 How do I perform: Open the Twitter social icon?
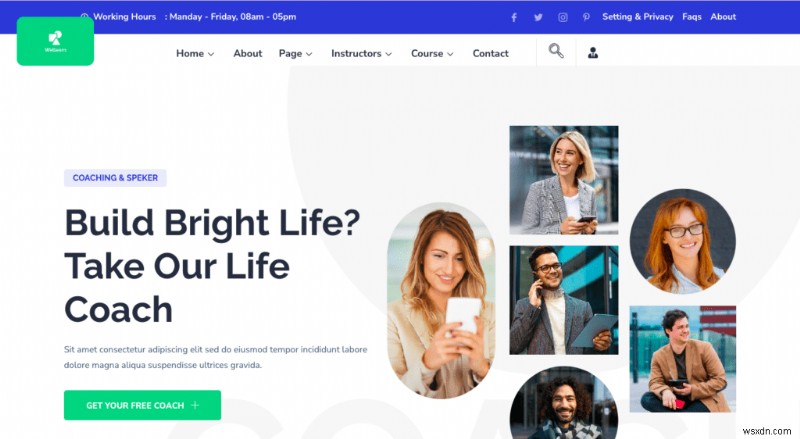(538, 17)
